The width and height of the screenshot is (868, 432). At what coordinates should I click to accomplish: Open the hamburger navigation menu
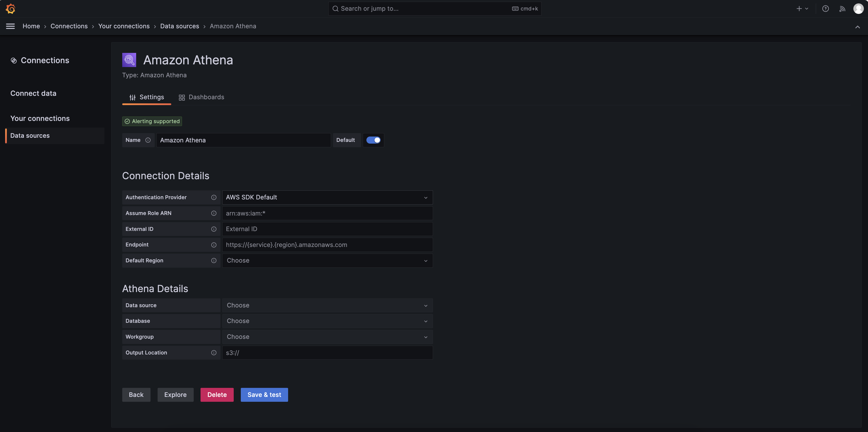(x=10, y=26)
